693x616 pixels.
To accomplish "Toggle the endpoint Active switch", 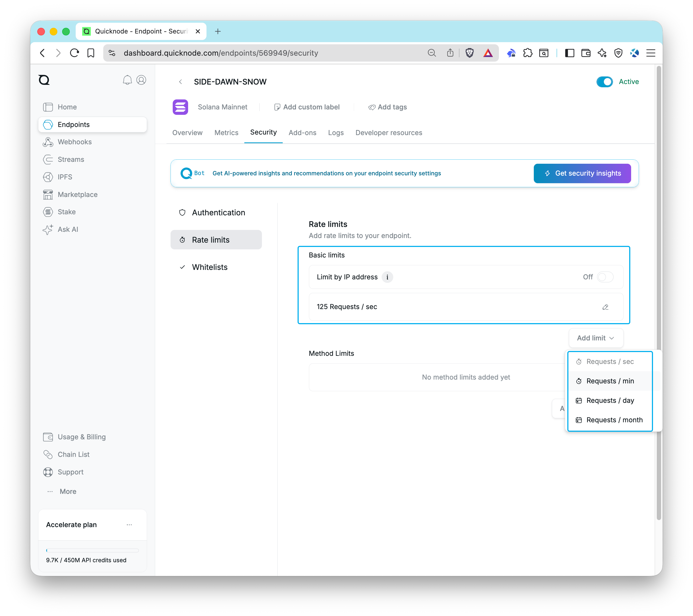I will coord(604,82).
